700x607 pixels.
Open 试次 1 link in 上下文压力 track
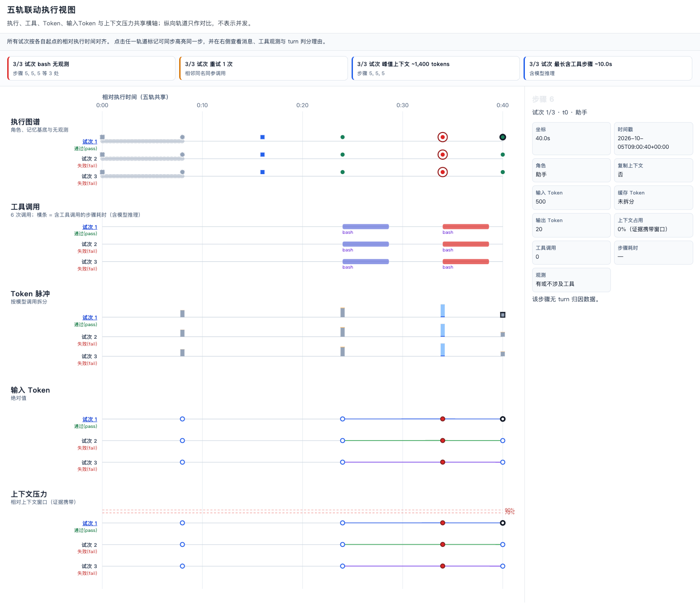pos(90,523)
